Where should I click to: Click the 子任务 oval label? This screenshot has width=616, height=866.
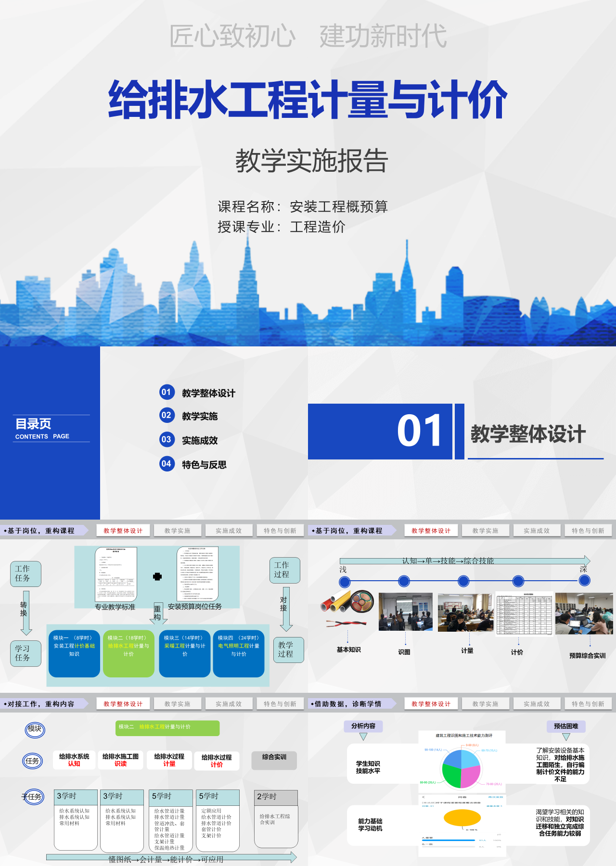coord(33,797)
